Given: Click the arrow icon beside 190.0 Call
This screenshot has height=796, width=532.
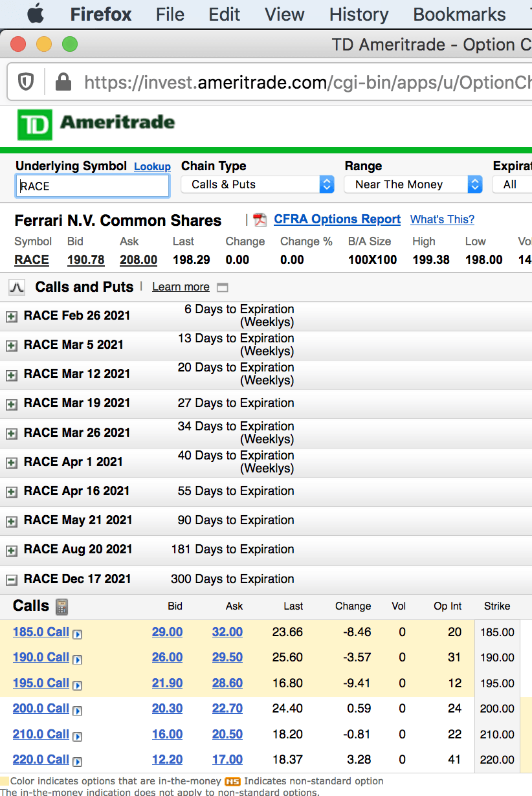Looking at the screenshot, I should (x=78, y=659).
